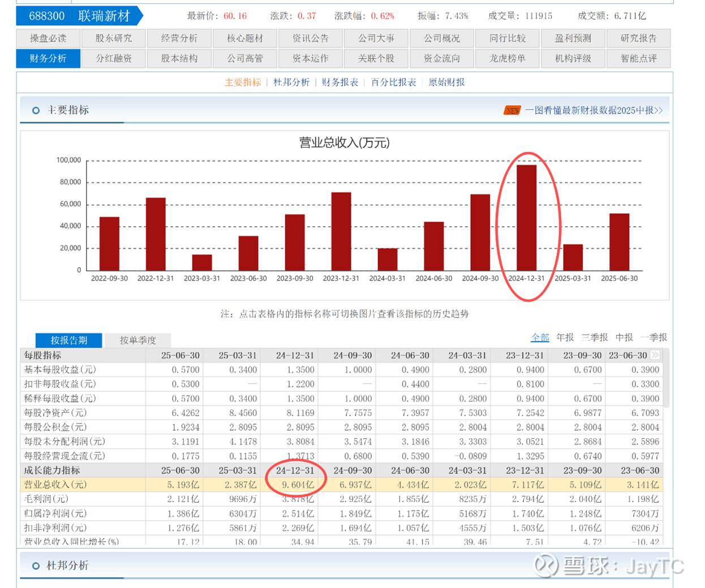The width and height of the screenshot is (705, 588).
Task: Click the circle bullet beside 杜邦分析 heading
Action: coord(36,566)
